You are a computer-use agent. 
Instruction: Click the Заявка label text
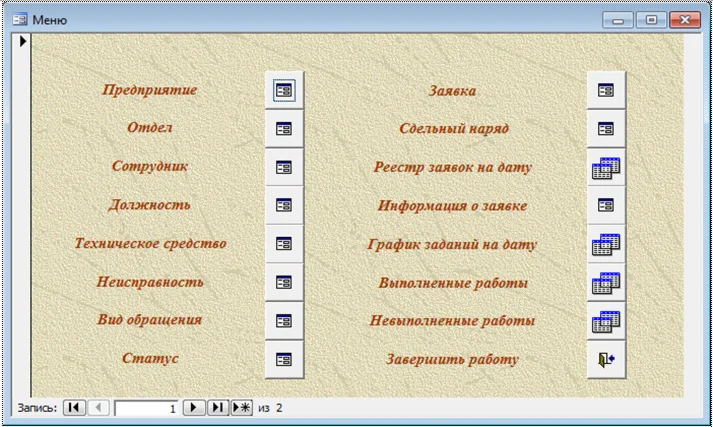[452, 90]
